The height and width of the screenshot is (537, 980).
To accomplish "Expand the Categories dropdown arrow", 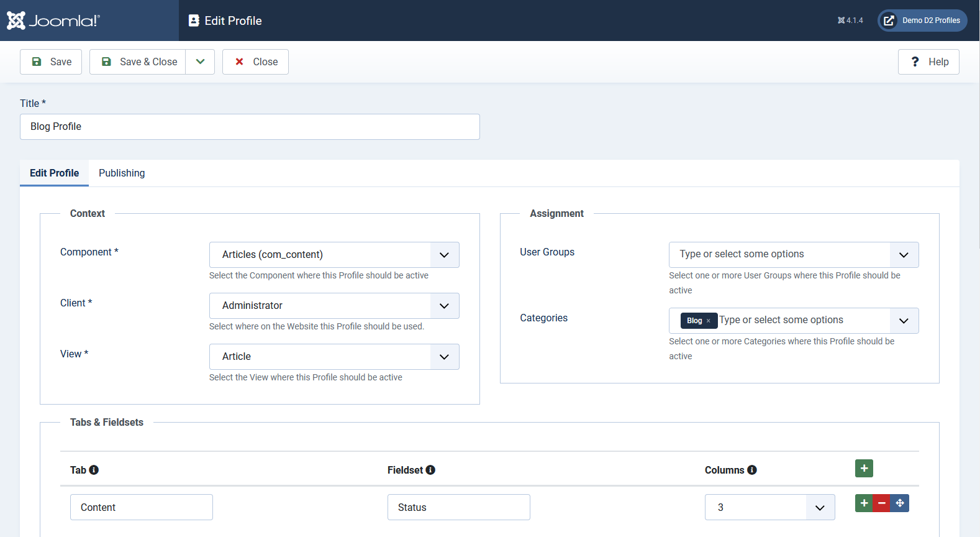I will (x=904, y=321).
